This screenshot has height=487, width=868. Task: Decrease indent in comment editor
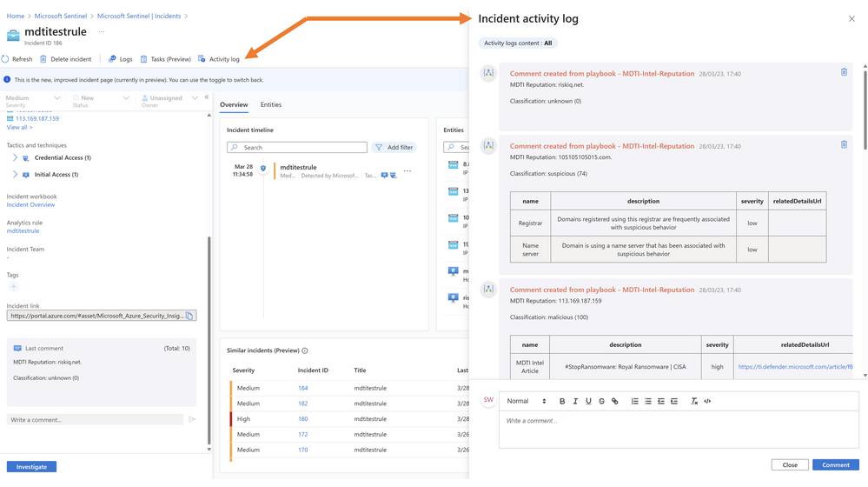661,401
